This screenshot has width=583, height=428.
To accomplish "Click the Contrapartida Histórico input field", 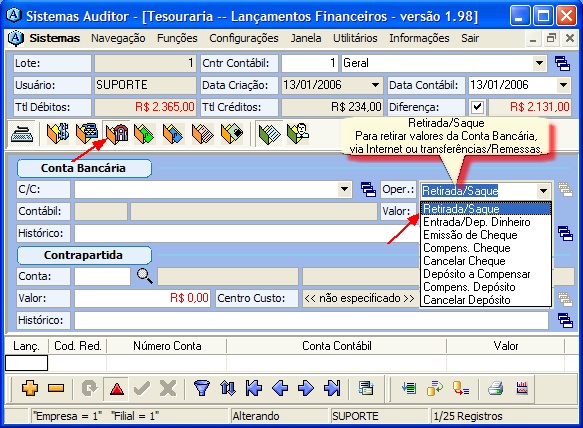I will pyautogui.click(x=311, y=320).
